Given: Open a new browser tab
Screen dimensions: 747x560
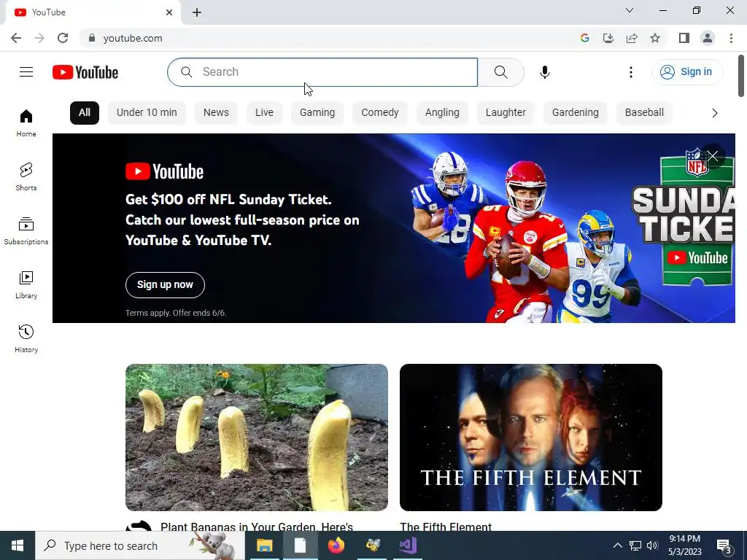Looking at the screenshot, I should click(197, 12).
